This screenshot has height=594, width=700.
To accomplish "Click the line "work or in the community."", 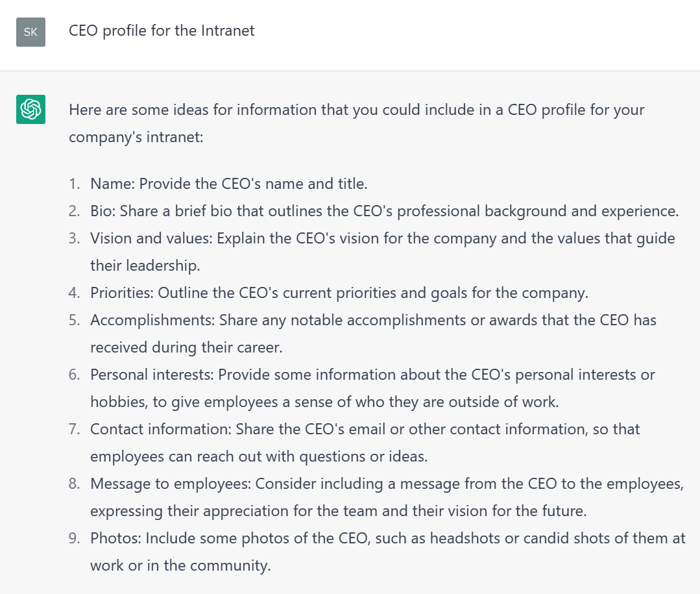I will pyautogui.click(x=180, y=565).
